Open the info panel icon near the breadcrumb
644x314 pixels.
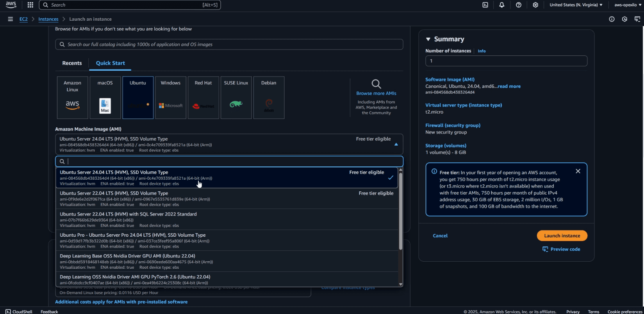point(612,19)
